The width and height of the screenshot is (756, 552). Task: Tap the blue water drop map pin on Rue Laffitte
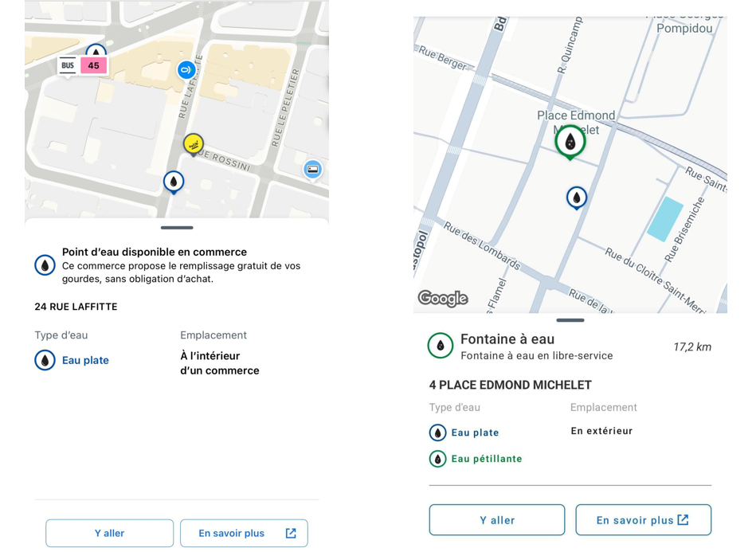[x=174, y=182]
